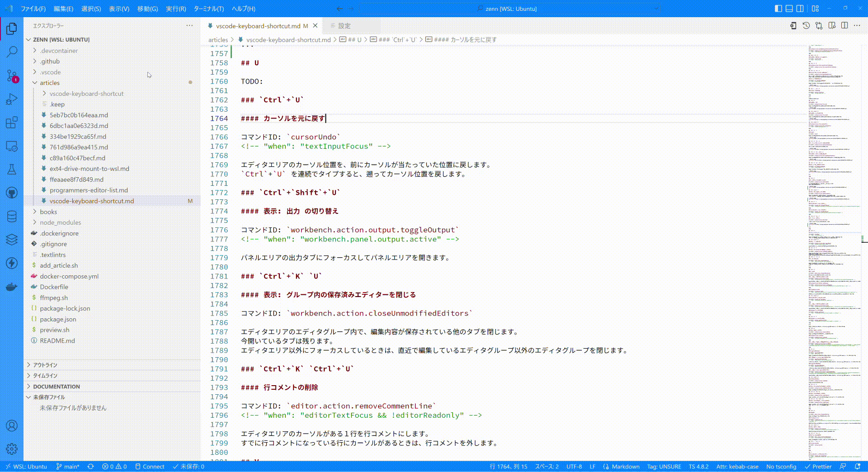Viewport: 868px width, 472px height.
Task: Open the ヘルプ(H) menu
Action: pos(243,9)
